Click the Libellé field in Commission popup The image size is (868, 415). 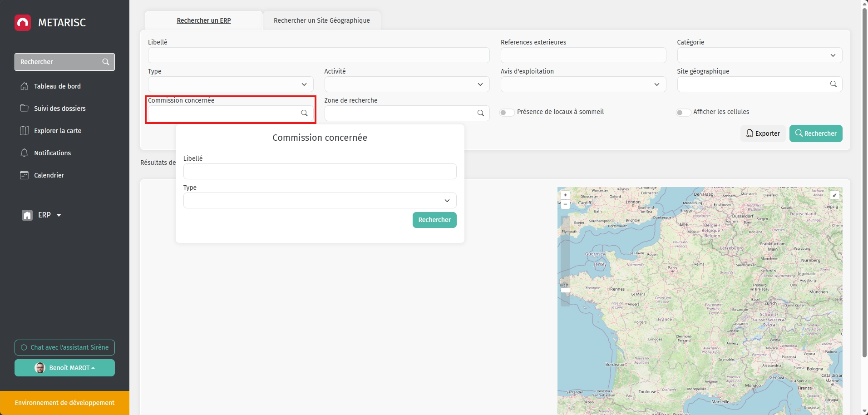320,172
